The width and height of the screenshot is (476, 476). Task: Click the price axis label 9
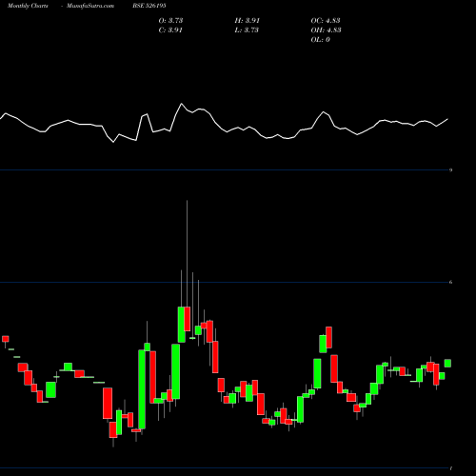point(450,170)
